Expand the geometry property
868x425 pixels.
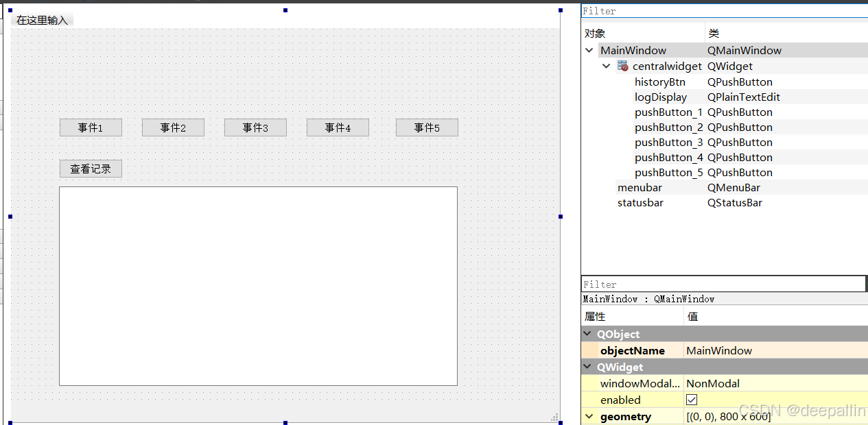tap(589, 416)
